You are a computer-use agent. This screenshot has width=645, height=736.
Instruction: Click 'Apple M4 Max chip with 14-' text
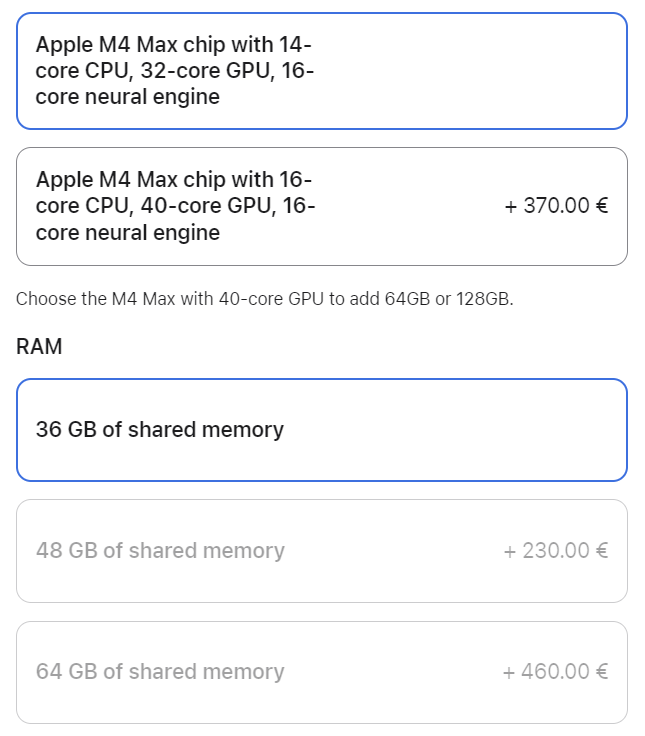point(174,45)
